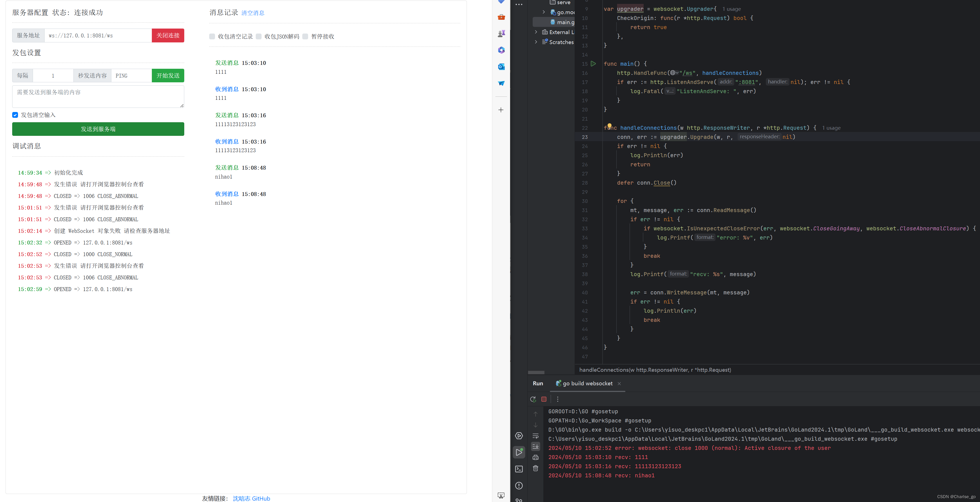The width and height of the screenshot is (980, 502).
Task: Open the three-dot menu in Run toolbar
Action: click(x=558, y=399)
